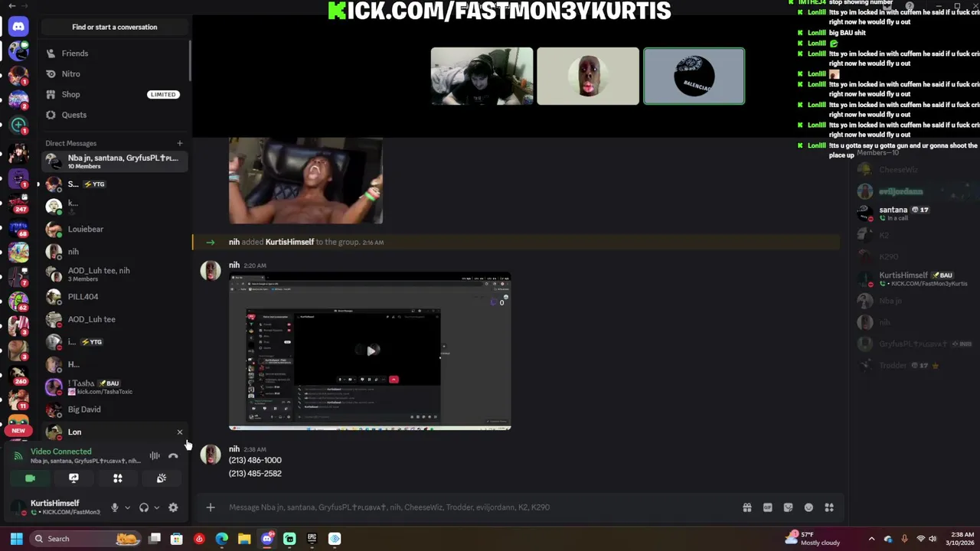
Task: Select first webcam tile in call
Action: [x=482, y=76]
